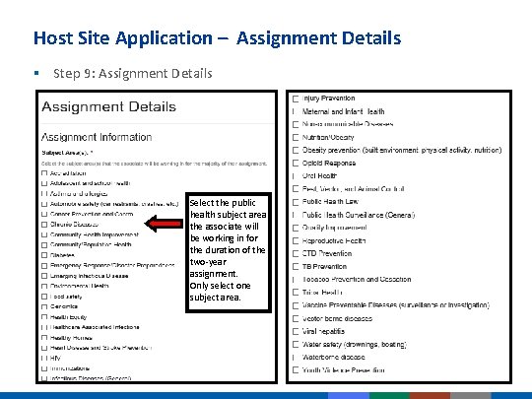This screenshot has height=399, width=532.
Task: Select the Oral Health checkbox
Action: coord(296,176)
